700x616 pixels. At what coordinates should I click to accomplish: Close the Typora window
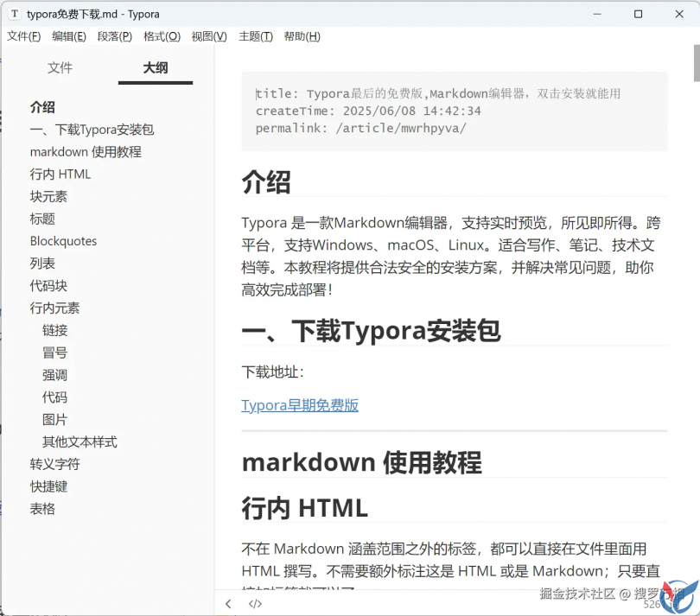tap(678, 14)
